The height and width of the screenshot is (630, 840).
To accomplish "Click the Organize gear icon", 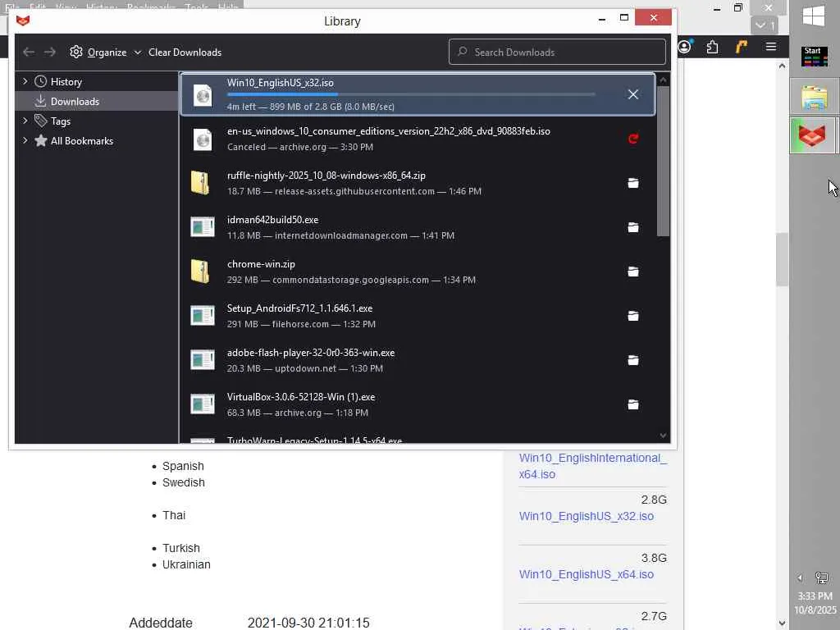I will pos(76,52).
